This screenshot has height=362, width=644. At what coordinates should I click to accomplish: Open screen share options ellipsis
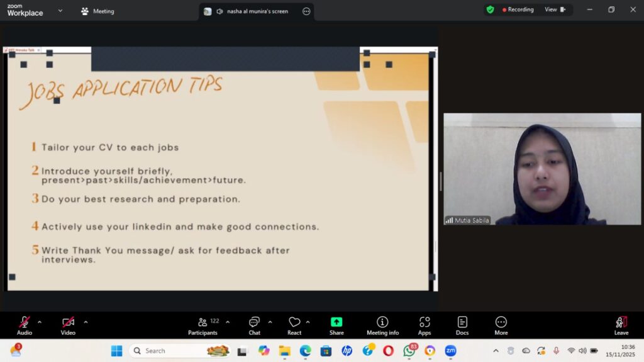tap(306, 11)
